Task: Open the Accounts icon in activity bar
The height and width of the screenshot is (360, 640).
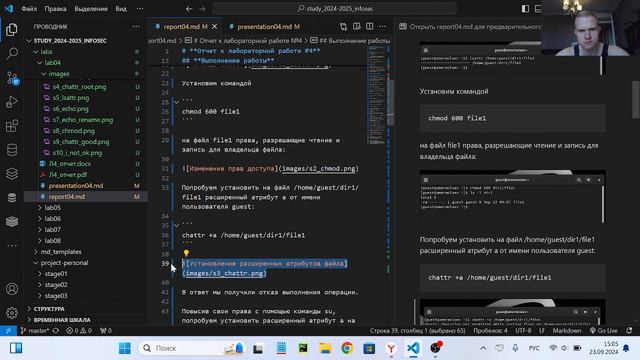Action: 12,289
